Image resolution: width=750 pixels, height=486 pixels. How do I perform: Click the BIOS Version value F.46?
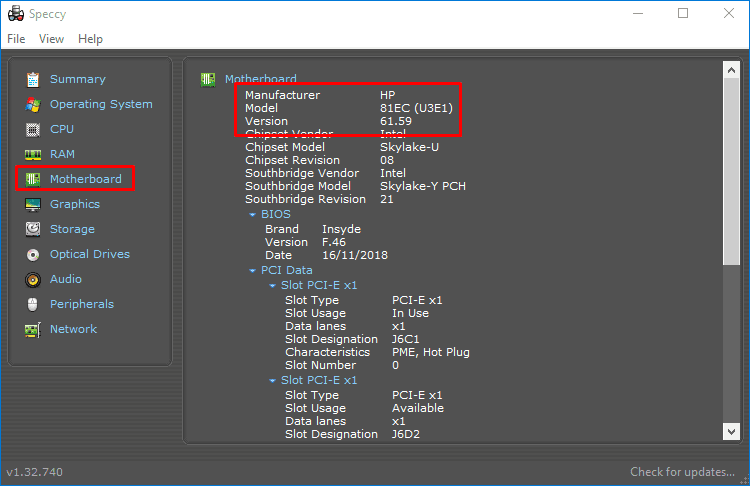coord(333,242)
